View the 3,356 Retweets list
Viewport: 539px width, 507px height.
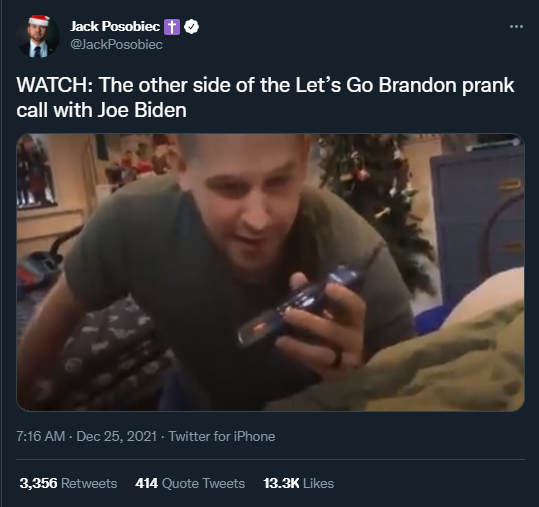[68, 483]
